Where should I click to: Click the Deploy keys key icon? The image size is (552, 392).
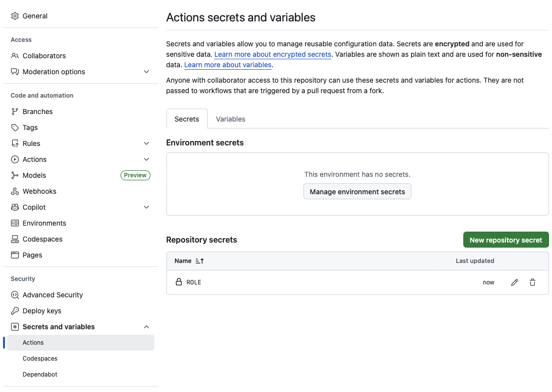tap(15, 311)
